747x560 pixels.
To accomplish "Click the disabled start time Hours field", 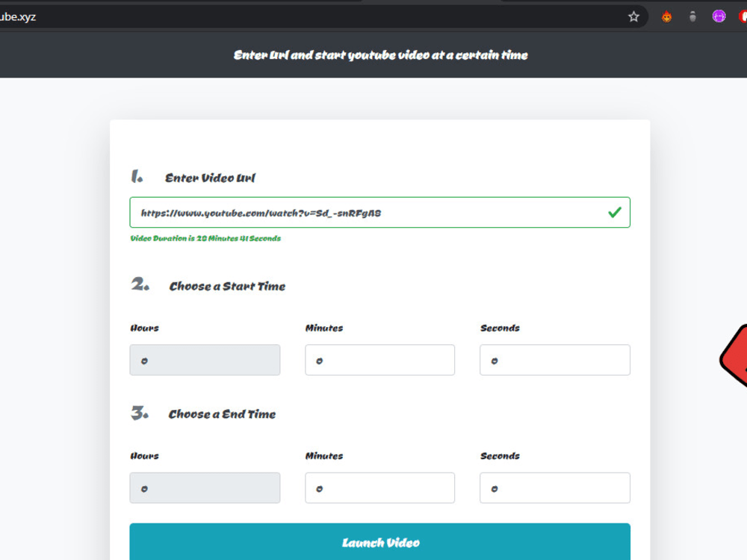I will coord(205,360).
